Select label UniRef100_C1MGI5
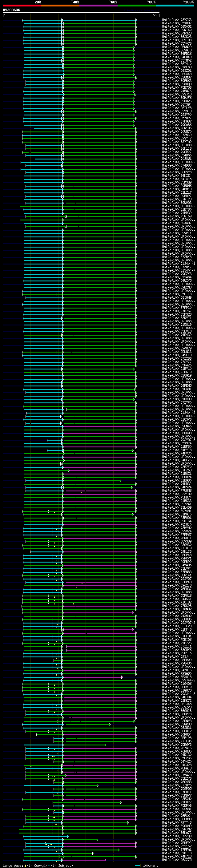197x868 pixels. pyautogui.click(x=177, y=514)
